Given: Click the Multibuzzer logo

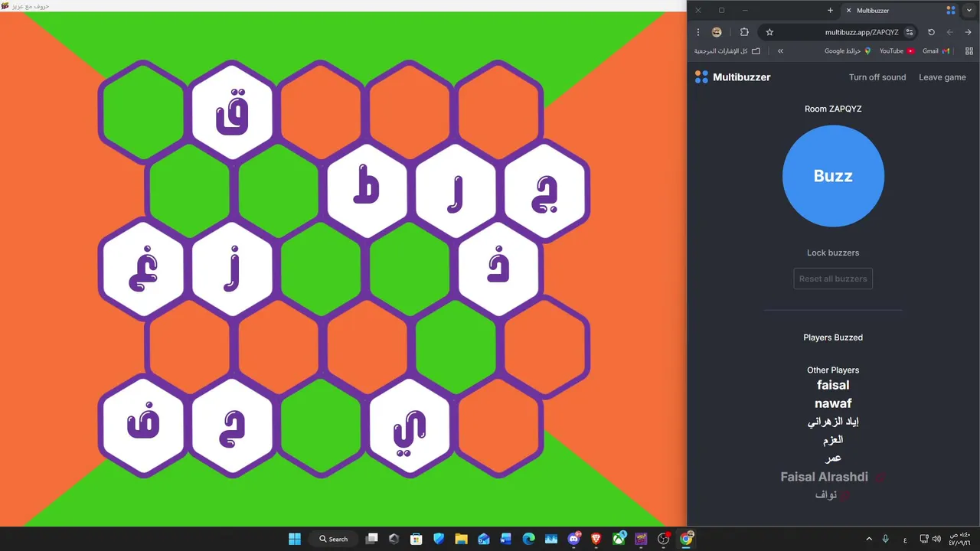Looking at the screenshot, I should click(733, 77).
